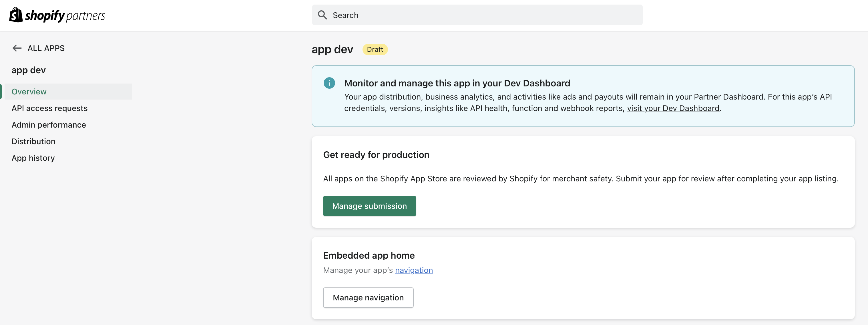Open App history in sidebar
Image resolution: width=868 pixels, height=325 pixels.
33,158
